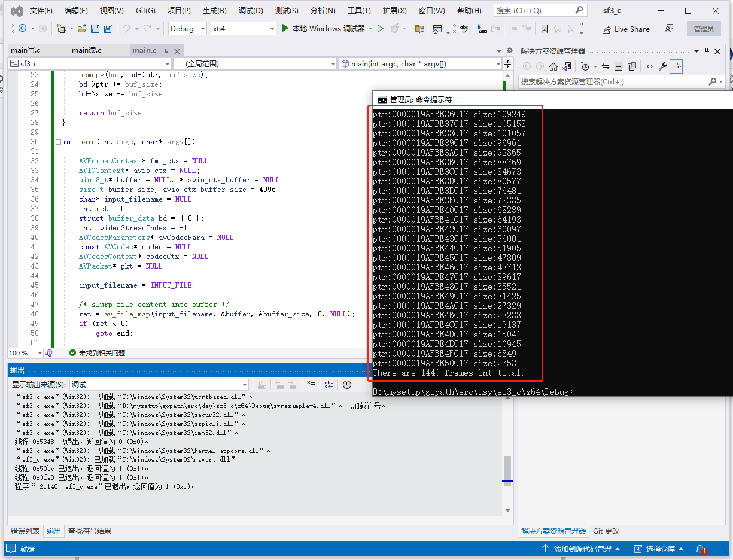This screenshot has width=733, height=560.
Task: Open the 调试(D) menu
Action: coord(251,11)
